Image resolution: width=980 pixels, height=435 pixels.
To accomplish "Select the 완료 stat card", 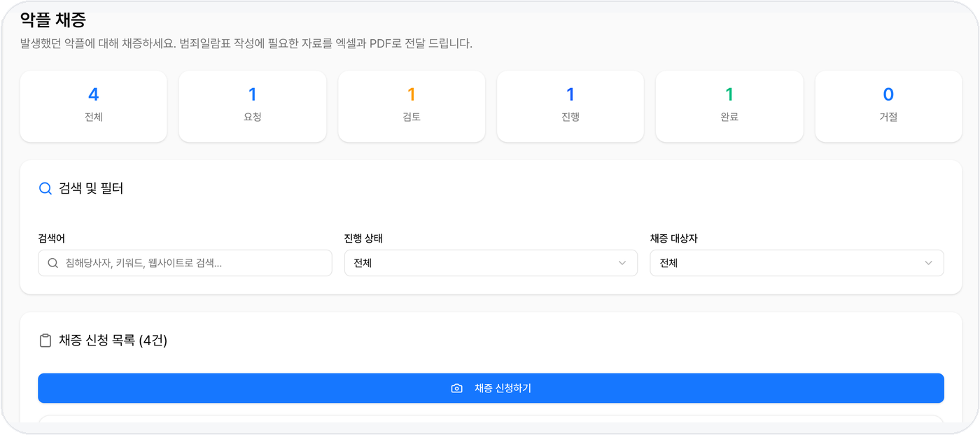I will [729, 106].
